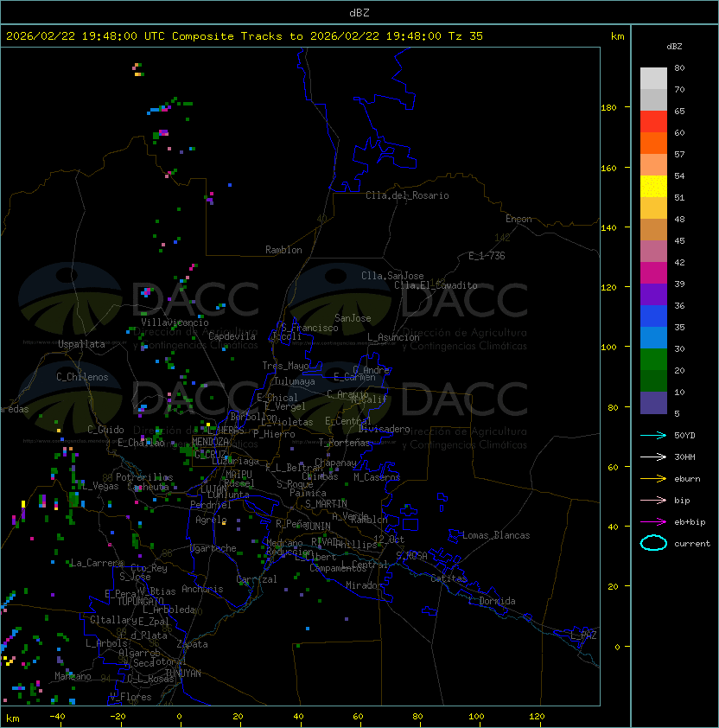Image resolution: width=719 pixels, height=728 pixels.
Task: Click the Catitas place label
Action: pyautogui.click(x=449, y=578)
